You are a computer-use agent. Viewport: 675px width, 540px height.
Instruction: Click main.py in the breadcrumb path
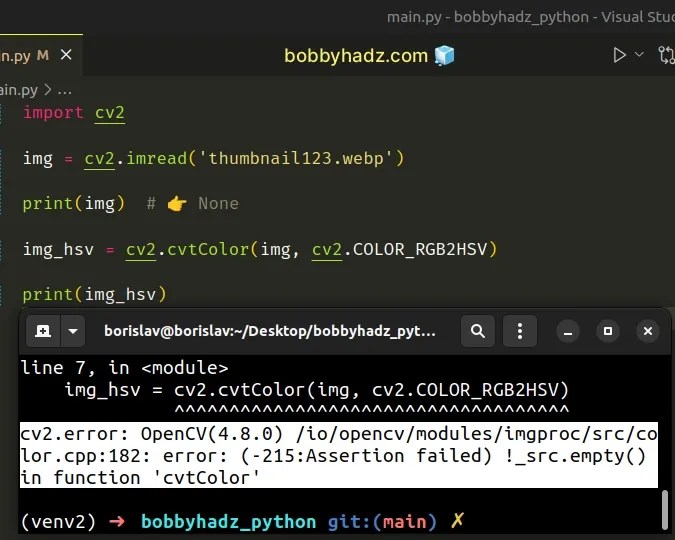[19, 90]
